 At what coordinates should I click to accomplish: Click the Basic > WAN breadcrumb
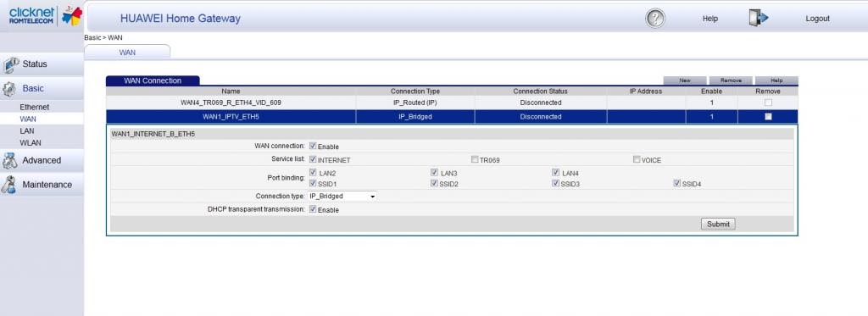[x=103, y=37]
